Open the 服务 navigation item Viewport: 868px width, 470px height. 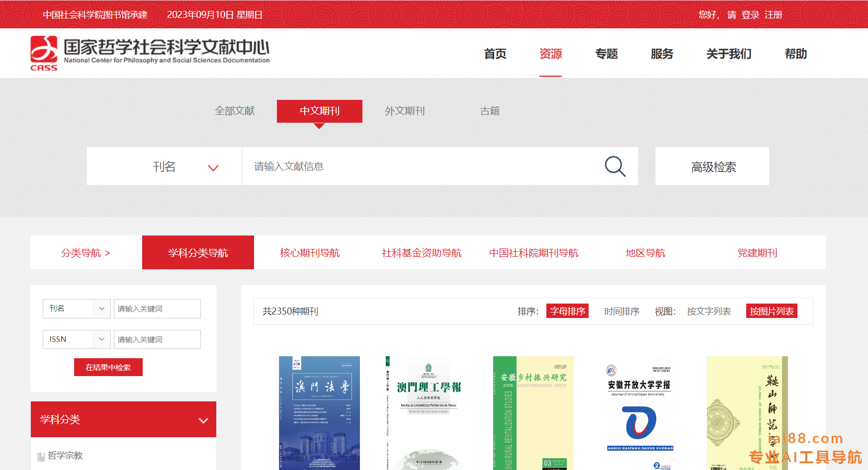click(662, 54)
